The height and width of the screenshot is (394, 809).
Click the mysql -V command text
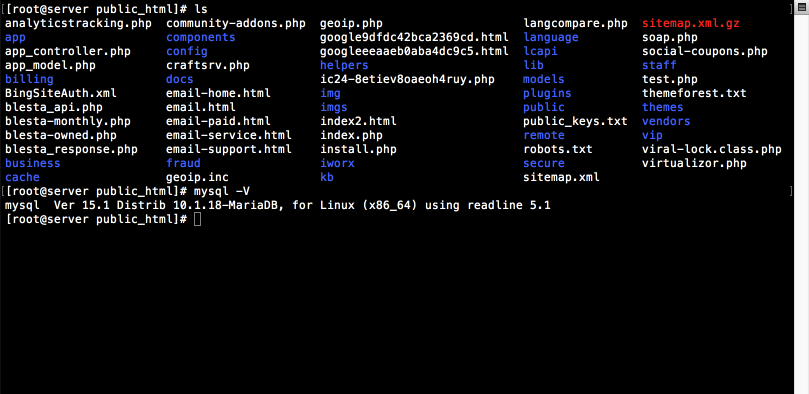(222, 191)
